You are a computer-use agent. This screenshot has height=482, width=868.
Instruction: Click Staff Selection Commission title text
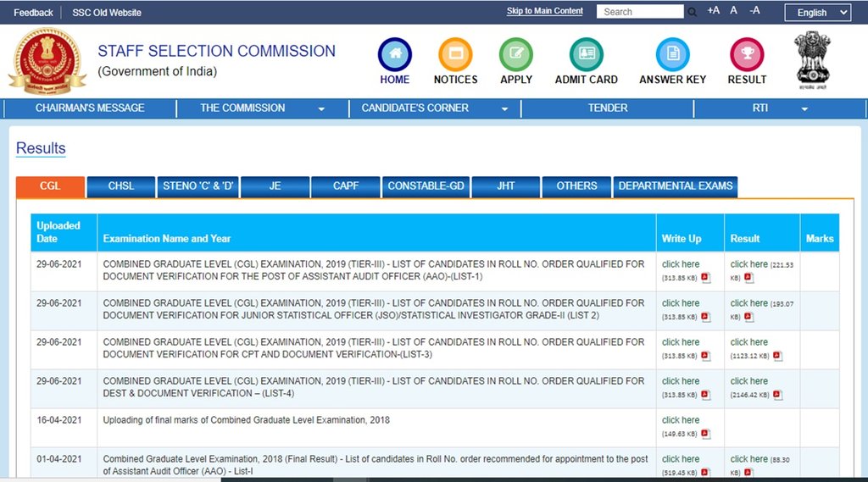216,51
